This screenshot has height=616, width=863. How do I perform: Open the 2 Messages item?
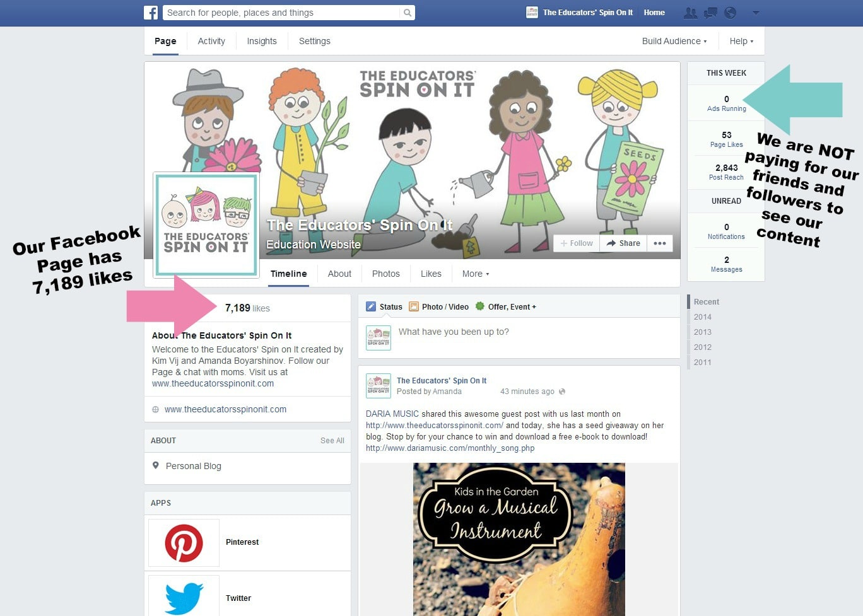(727, 264)
